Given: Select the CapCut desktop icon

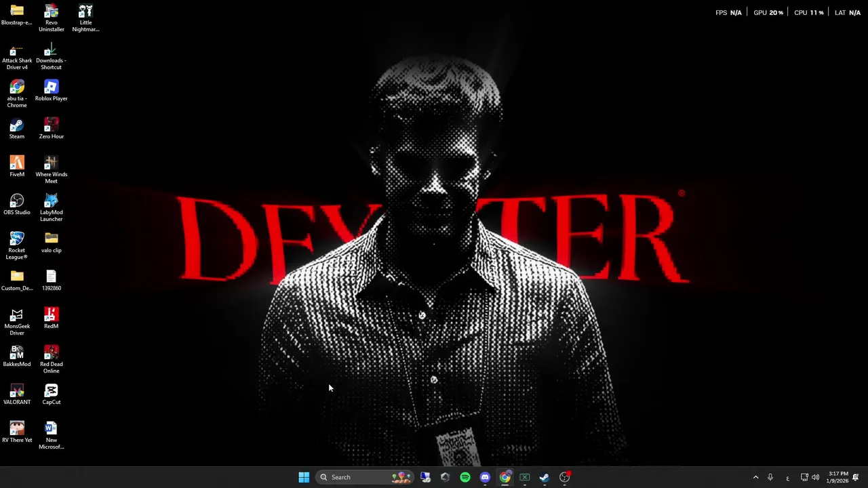Looking at the screenshot, I should 52,394.
